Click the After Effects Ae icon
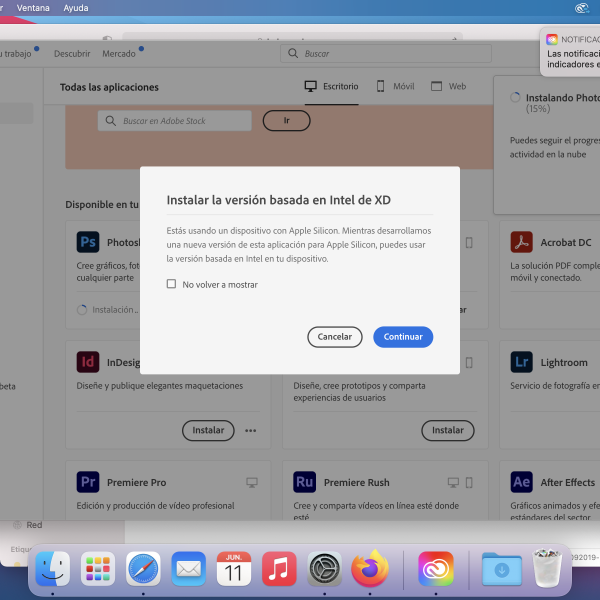Viewport: 600px width, 600px height. (x=522, y=482)
